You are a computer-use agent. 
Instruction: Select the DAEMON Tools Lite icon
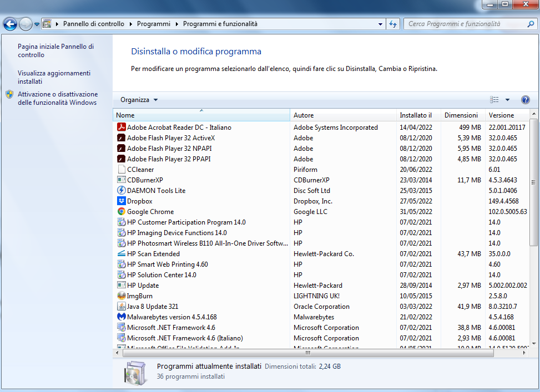pos(122,191)
